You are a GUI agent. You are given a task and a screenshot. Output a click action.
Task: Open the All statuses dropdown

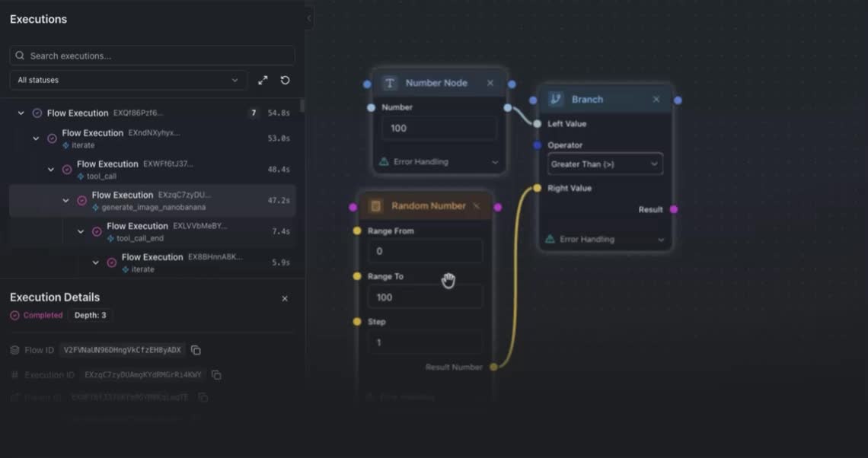(x=127, y=80)
